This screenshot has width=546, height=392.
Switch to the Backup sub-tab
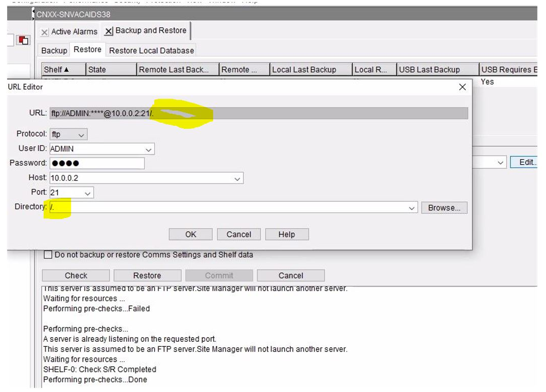coord(54,50)
